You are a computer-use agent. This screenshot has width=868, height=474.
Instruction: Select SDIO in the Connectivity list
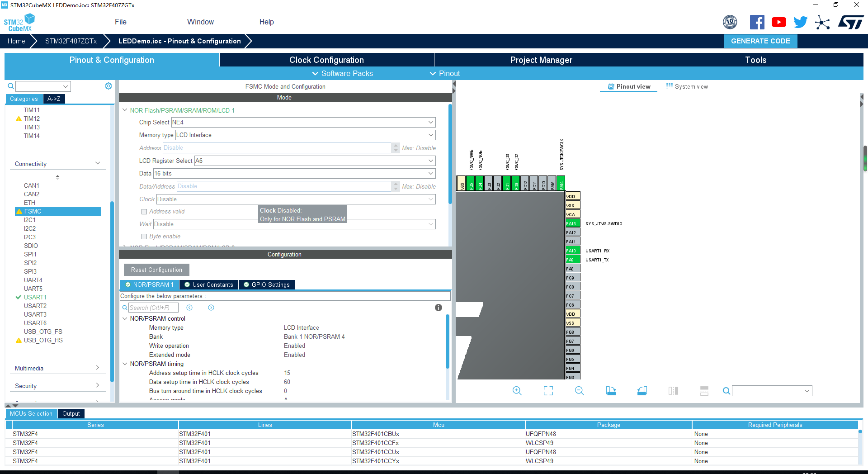[31, 246]
